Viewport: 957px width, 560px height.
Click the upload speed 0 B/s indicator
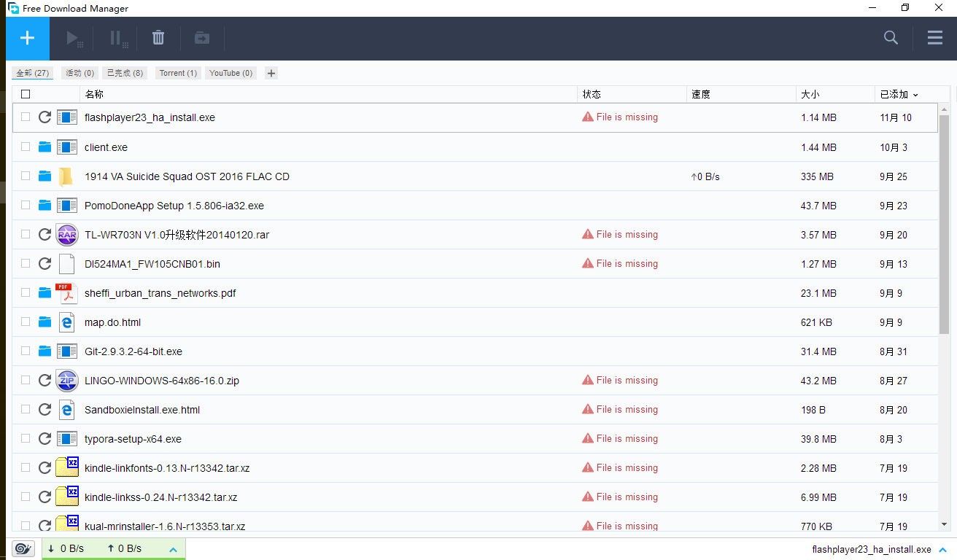[124, 548]
